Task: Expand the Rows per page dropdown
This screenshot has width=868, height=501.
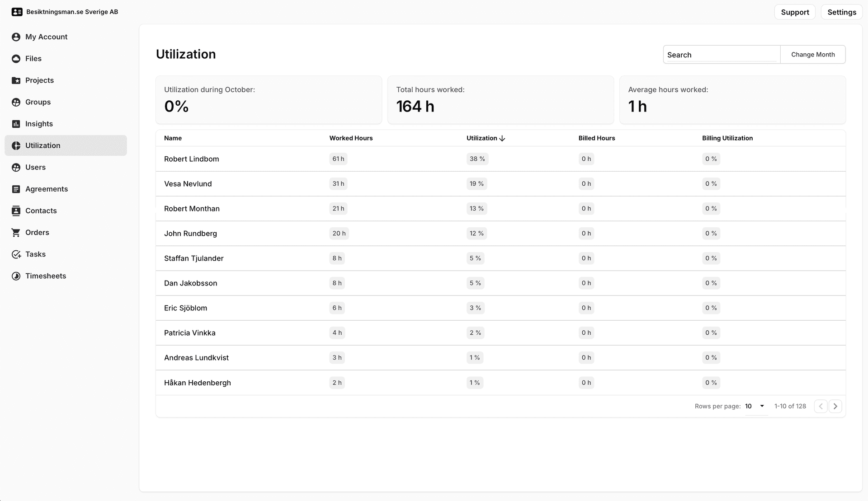Action: pyautogui.click(x=755, y=406)
